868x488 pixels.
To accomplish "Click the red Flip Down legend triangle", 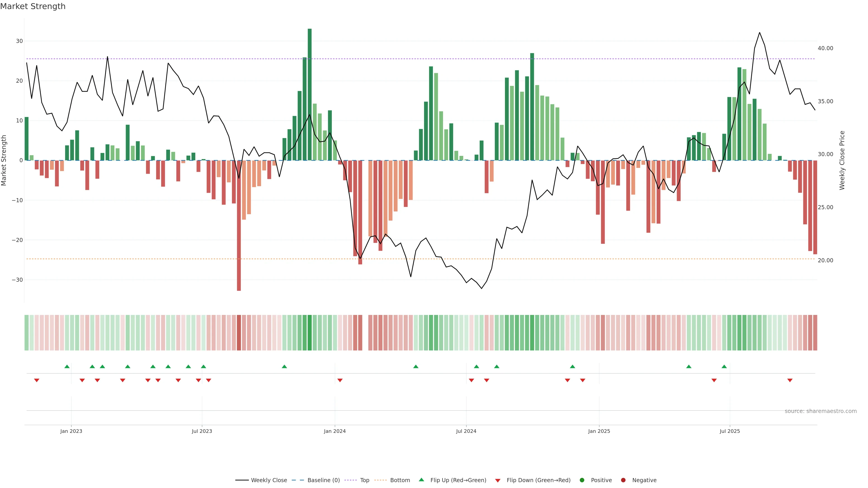I will tap(498, 481).
